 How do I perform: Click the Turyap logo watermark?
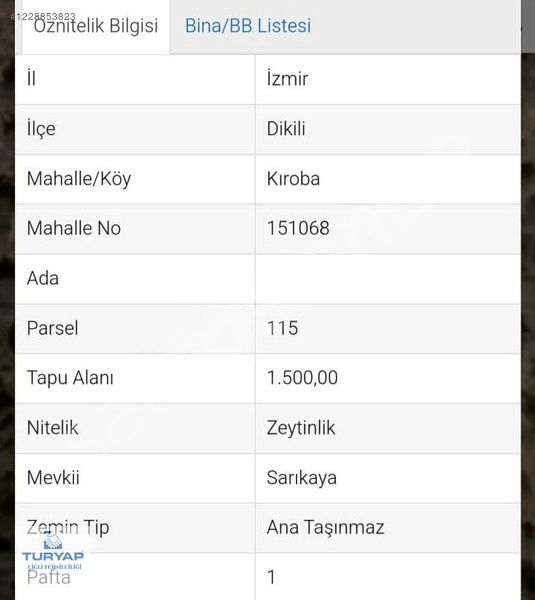53,550
